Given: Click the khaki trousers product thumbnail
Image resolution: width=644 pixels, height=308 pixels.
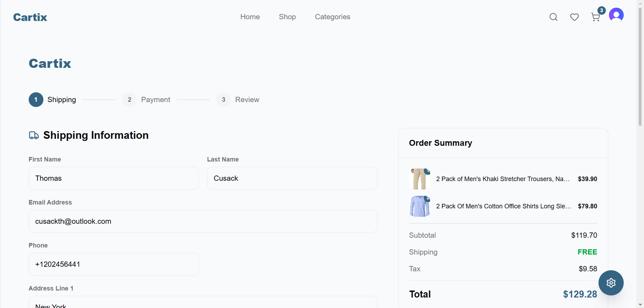Looking at the screenshot, I should pos(420,179).
